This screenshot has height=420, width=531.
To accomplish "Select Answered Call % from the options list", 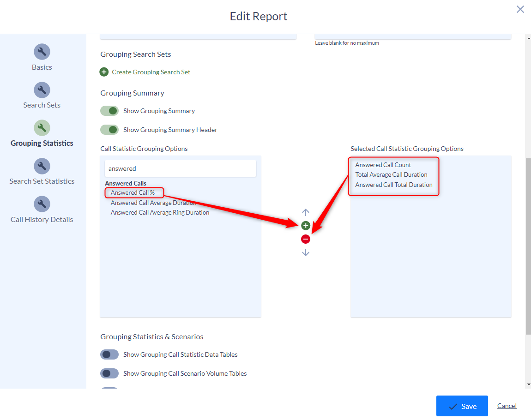I will pyautogui.click(x=134, y=192).
